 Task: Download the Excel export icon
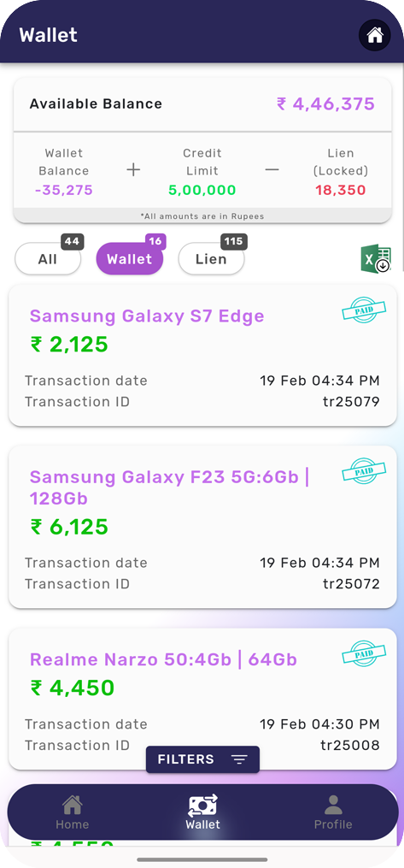[377, 258]
